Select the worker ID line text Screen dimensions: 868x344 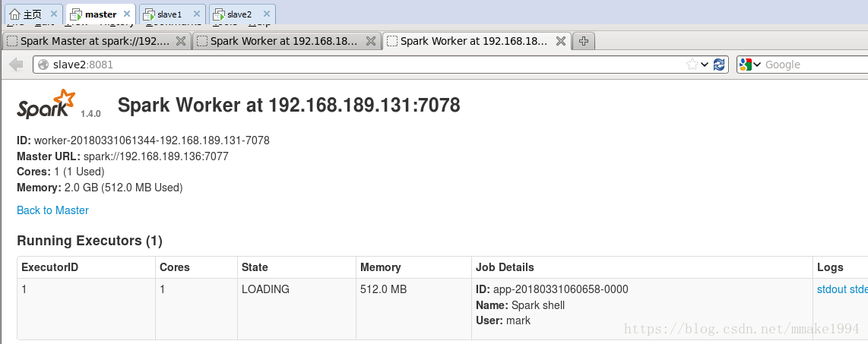tap(144, 140)
